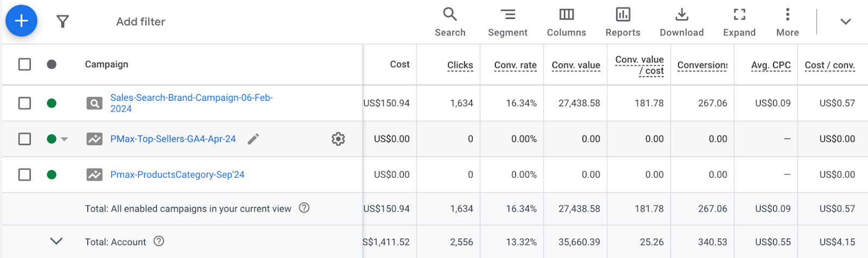868x258 pixels.
Task: Open the Columns editor
Action: click(x=566, y=22)
